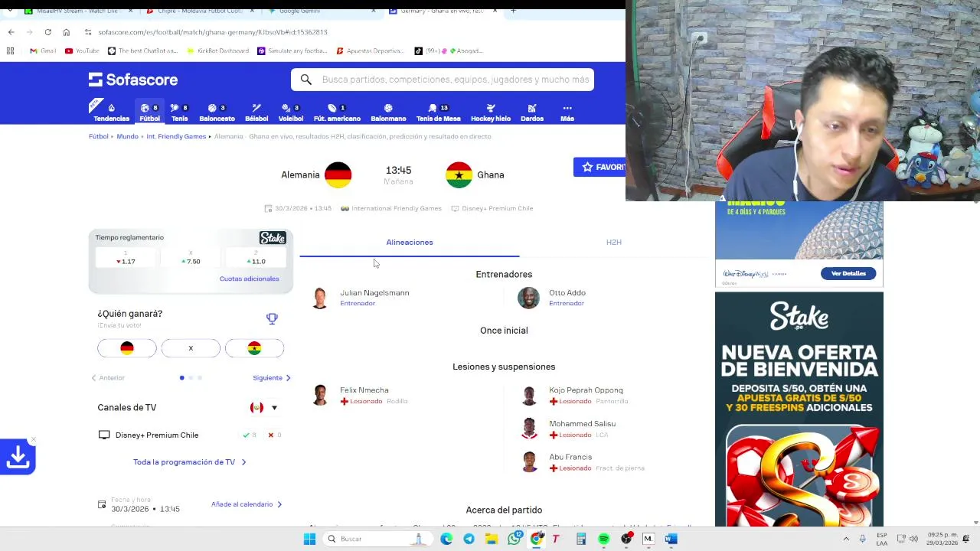The image size is (980, 551).
Task: Select the 7.50 draw odds
Action: (x=191, y=259)
